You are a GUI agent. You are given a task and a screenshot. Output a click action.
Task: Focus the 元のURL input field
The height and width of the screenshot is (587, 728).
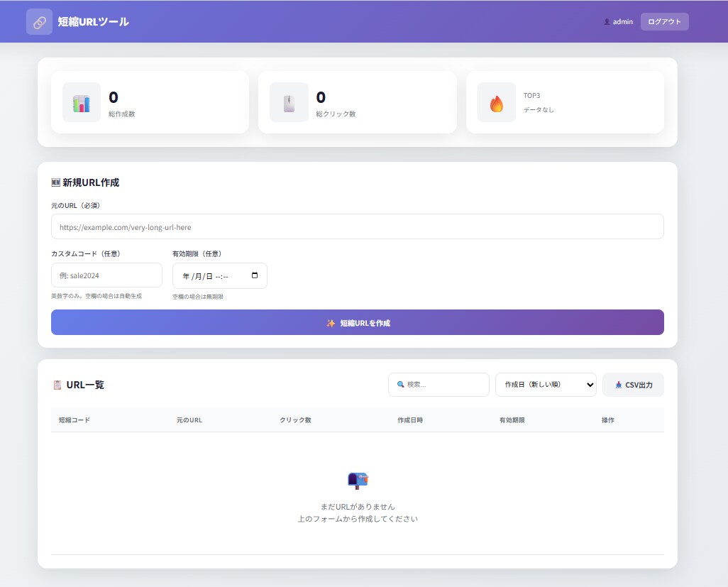click(358, 226)
